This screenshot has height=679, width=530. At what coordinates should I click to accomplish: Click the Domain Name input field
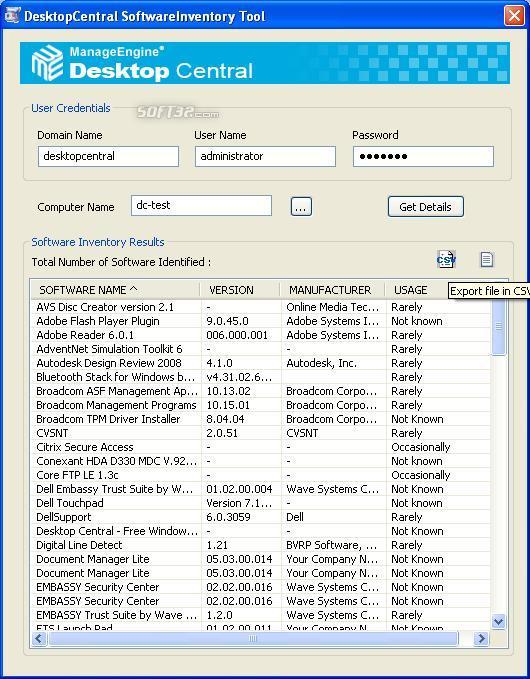point(108,156)
